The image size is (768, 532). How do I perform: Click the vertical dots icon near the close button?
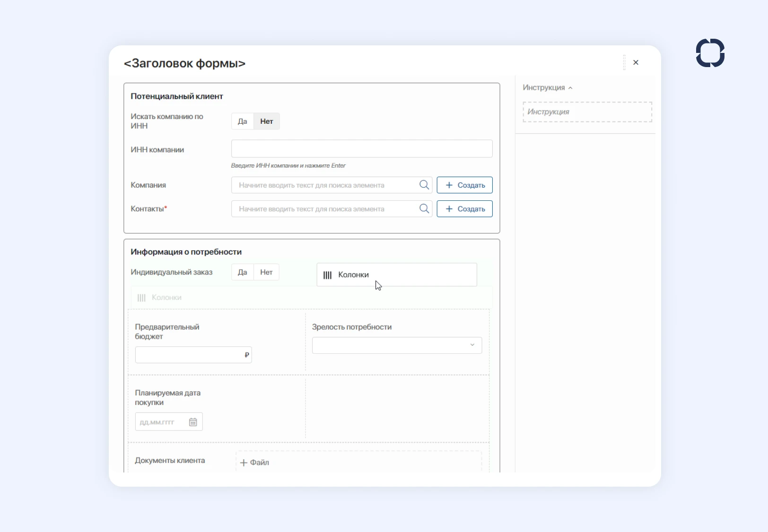623,62
